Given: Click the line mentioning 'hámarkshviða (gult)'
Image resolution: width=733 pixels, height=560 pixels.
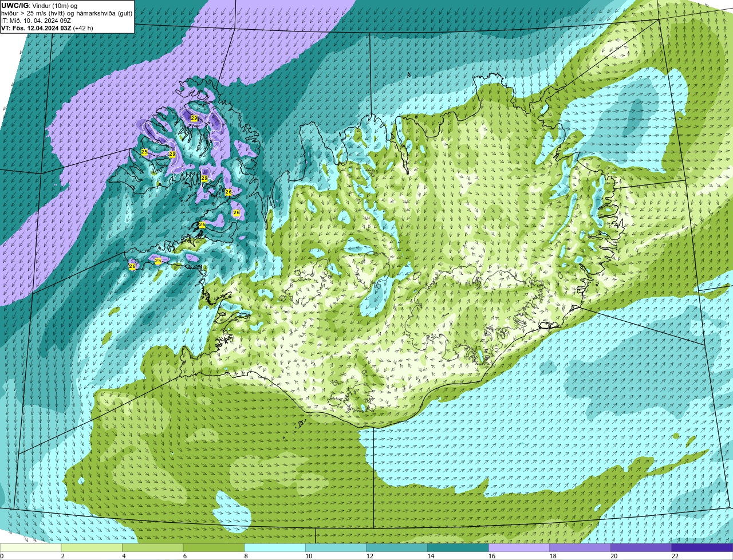Looking at the screenshot, I should pos(66,13).
